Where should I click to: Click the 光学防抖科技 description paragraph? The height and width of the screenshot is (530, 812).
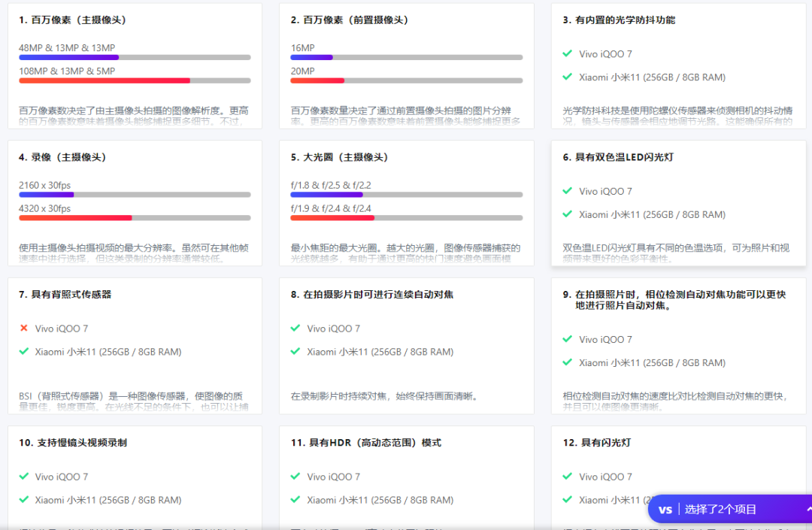click(x=677, y=116)
